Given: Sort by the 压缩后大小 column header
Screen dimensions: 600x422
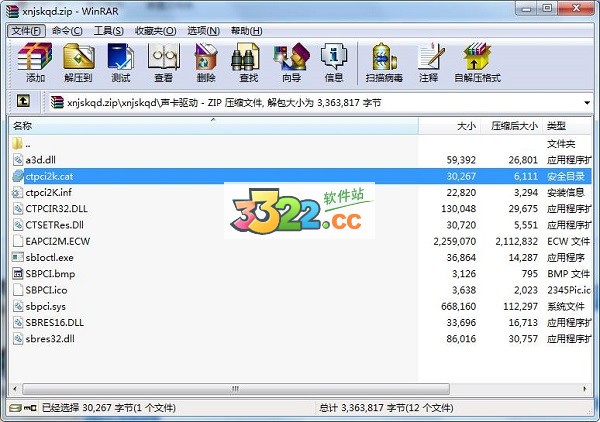Looking at the screenshot, I should pyautogui.click(x=512, y=126).
